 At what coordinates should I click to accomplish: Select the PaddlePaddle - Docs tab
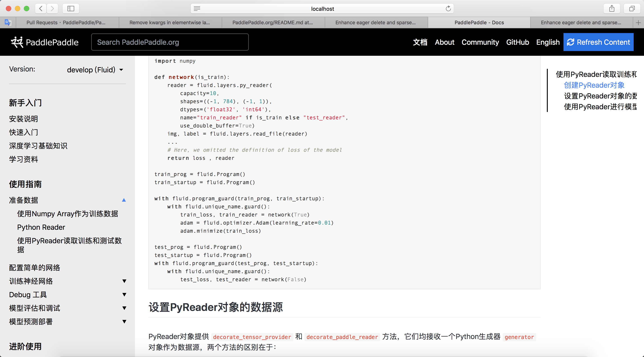pyautogui.click(x=479, y=22)
